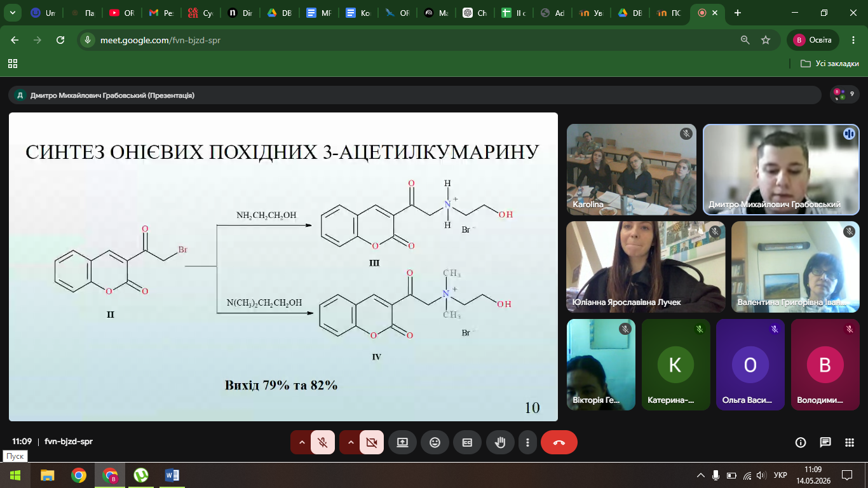The image size is (868, 488).
Task: Show participants list with 9 badge
Action: coord(844,95)
